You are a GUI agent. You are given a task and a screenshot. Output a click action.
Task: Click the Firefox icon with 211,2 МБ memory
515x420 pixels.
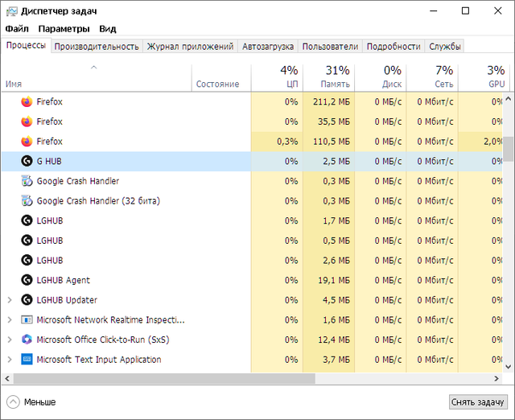[27, 102]
